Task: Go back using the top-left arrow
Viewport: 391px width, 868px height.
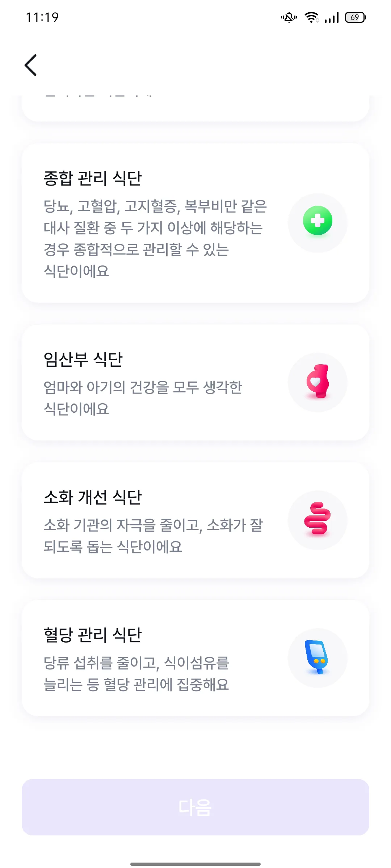Action: coord(31,65)
